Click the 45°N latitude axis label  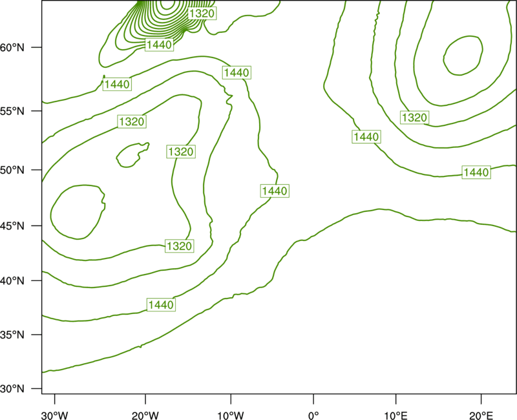(12, 226)
